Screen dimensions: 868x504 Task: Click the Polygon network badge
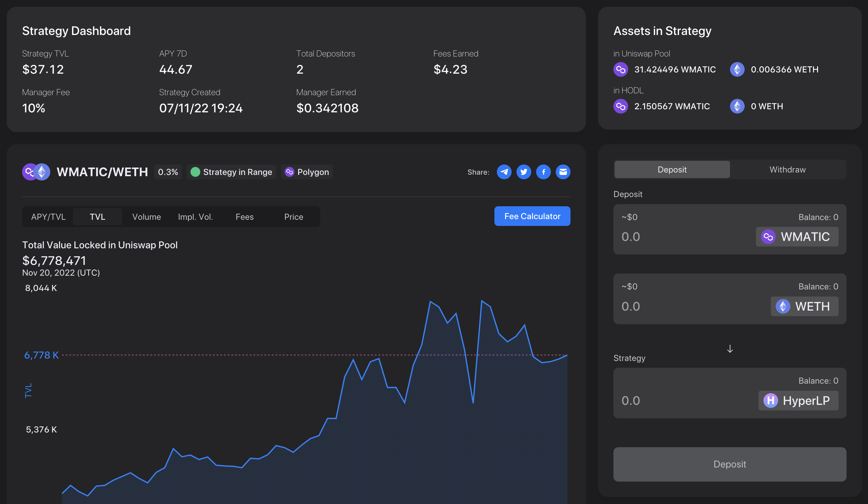tap(306, 172)
